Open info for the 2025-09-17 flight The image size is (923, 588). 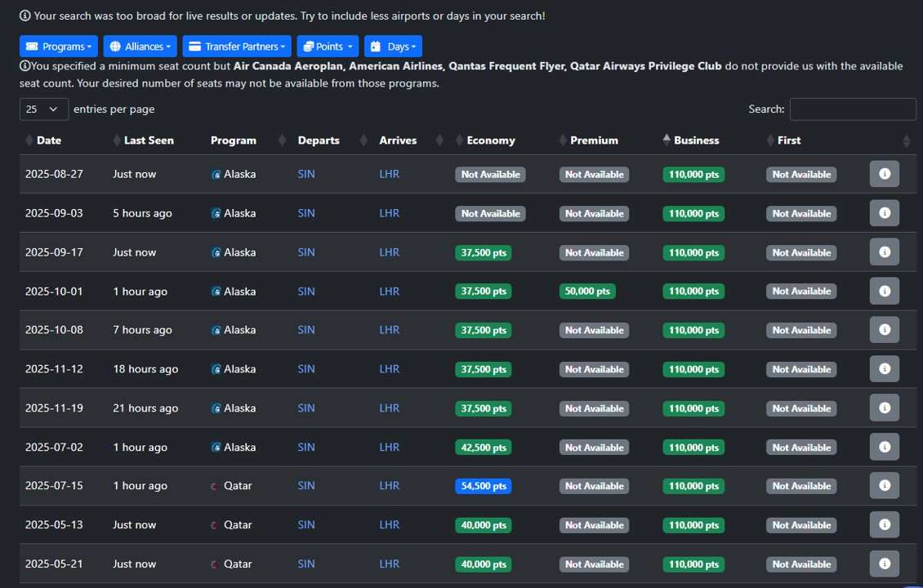pyautogui.click(x=884, y=252)
